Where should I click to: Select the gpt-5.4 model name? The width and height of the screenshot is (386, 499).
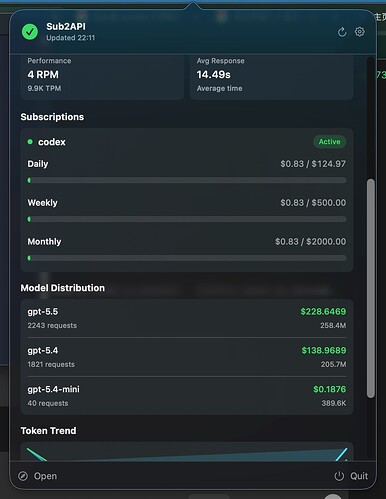point(43,350)
